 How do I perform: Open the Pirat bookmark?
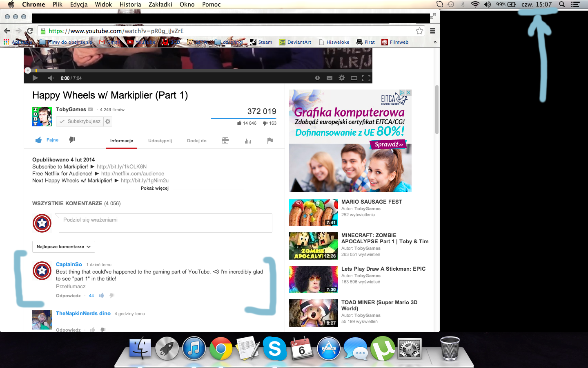(365, 42)
